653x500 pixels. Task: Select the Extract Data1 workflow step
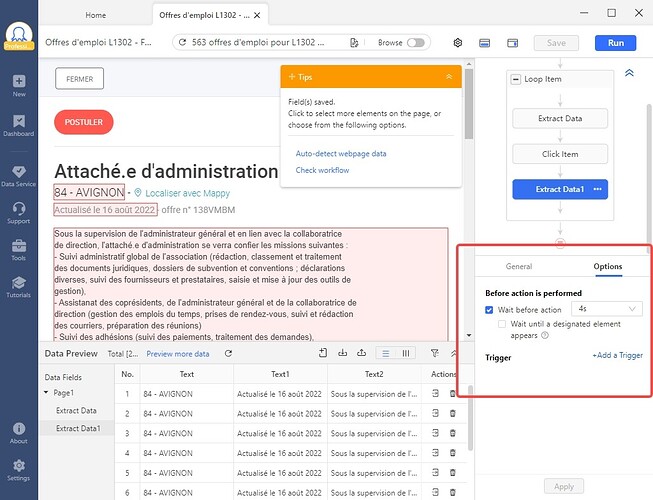(x=560, y=189)
